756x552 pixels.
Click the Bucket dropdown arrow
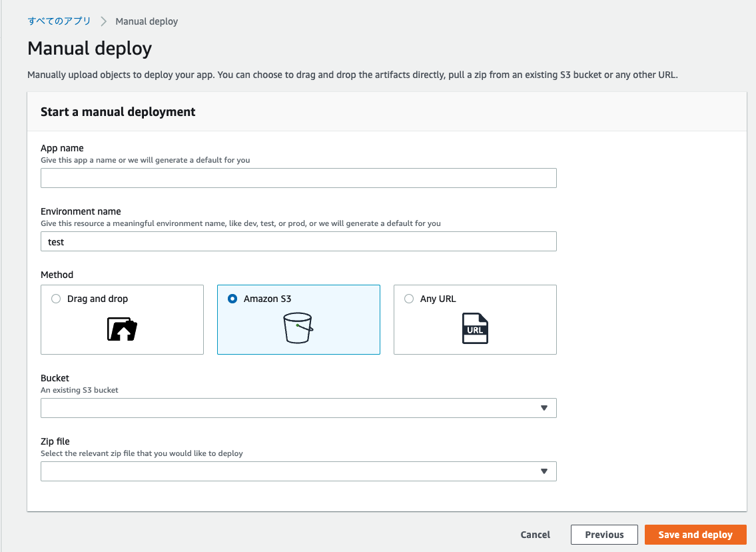[546, 407]
